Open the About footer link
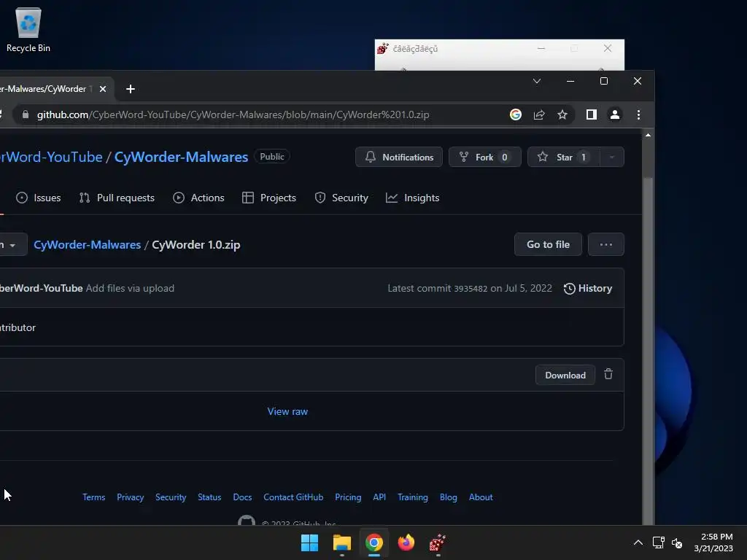747x560 pixels. (x=481, y=497)
